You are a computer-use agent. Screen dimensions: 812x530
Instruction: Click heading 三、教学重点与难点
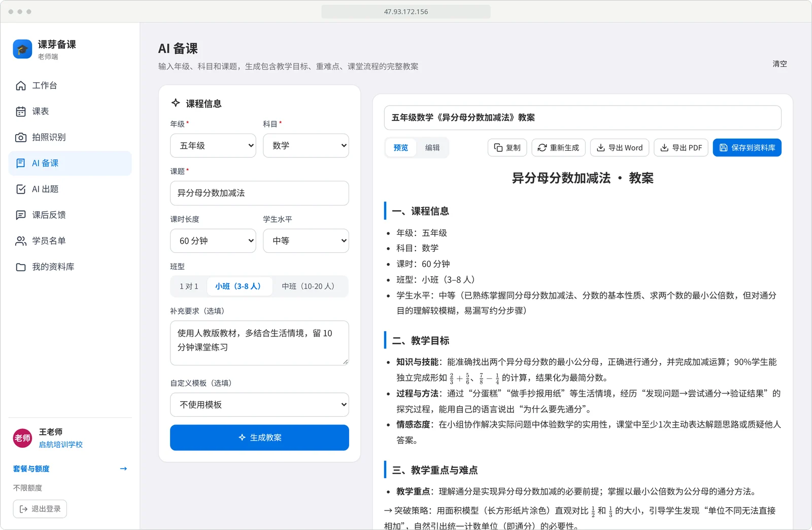pos(435,470)
